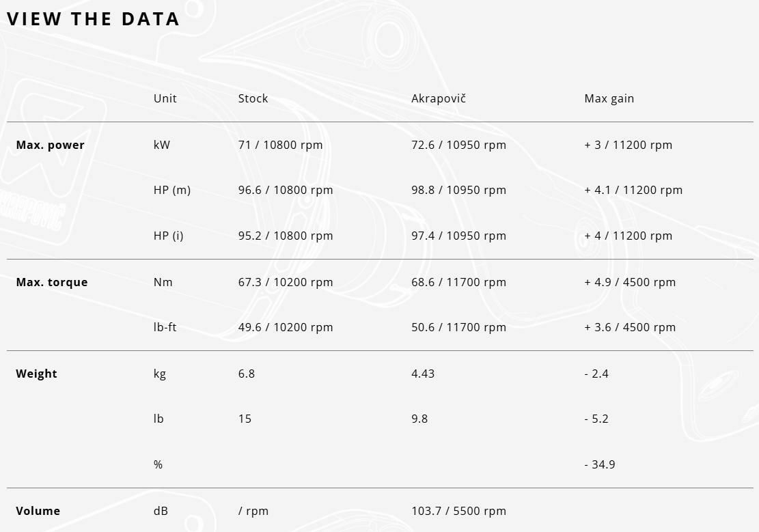759x532 pixels.
Task: Select the Akrapovič 98.8 / 10950 rpm cell
Action: [x=458, y=190]
